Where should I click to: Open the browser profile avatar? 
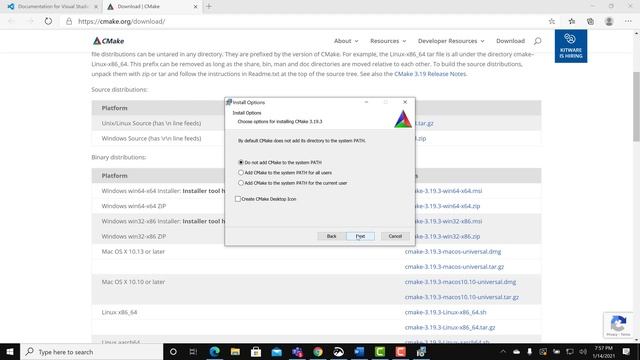(x=609, y=21)
